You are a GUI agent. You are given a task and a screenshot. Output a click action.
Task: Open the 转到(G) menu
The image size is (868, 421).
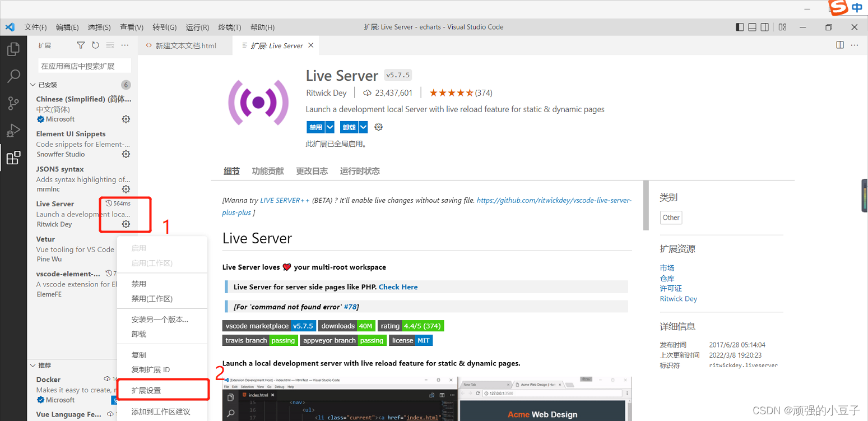pyautogui.click(x=164, y=27)
